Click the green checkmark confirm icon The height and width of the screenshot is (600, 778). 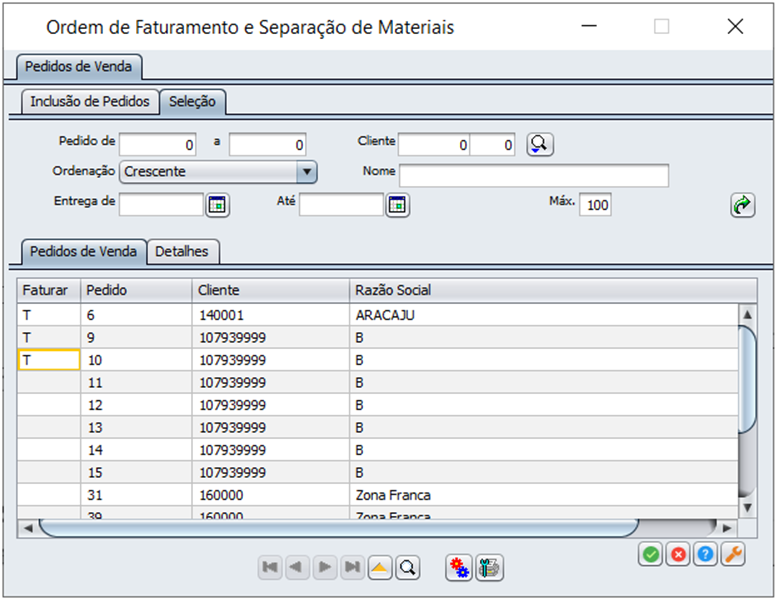[x=650, y=554]
